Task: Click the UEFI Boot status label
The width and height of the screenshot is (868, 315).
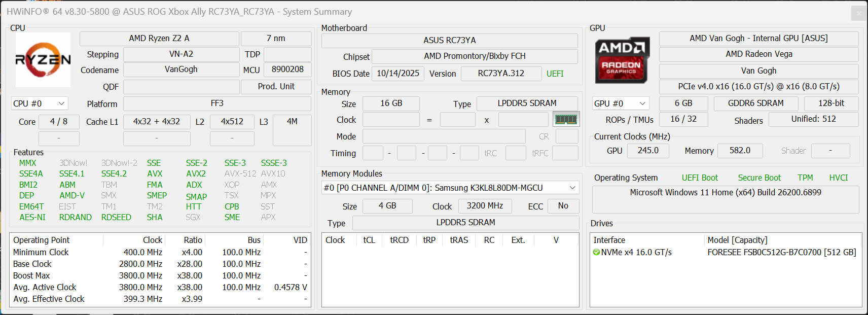Action: (700, 178)
